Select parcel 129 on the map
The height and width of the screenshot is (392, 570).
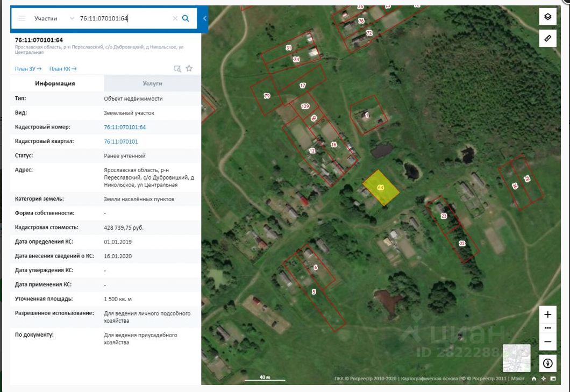pyautogui.click(x=305, y=106)
